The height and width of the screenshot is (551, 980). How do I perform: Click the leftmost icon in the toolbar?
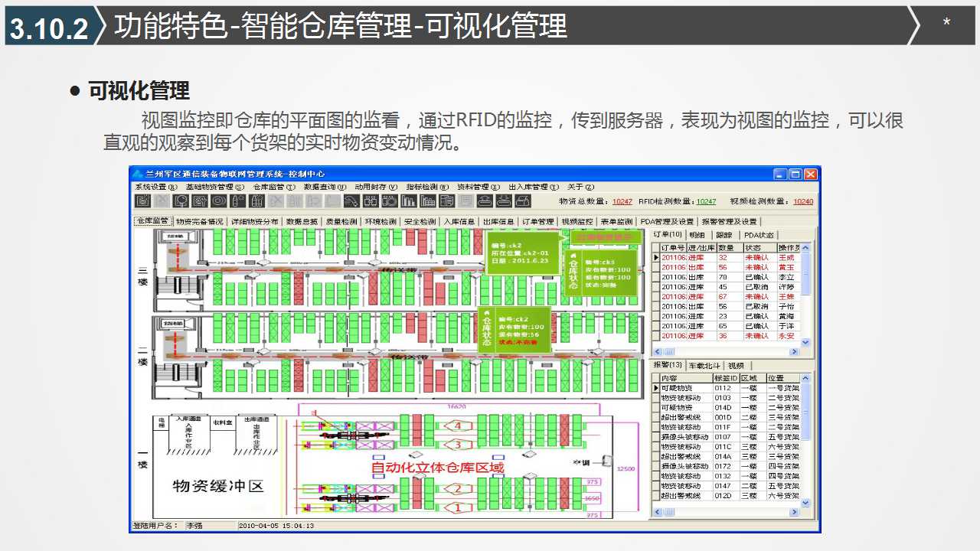click(x=142, y=201)
